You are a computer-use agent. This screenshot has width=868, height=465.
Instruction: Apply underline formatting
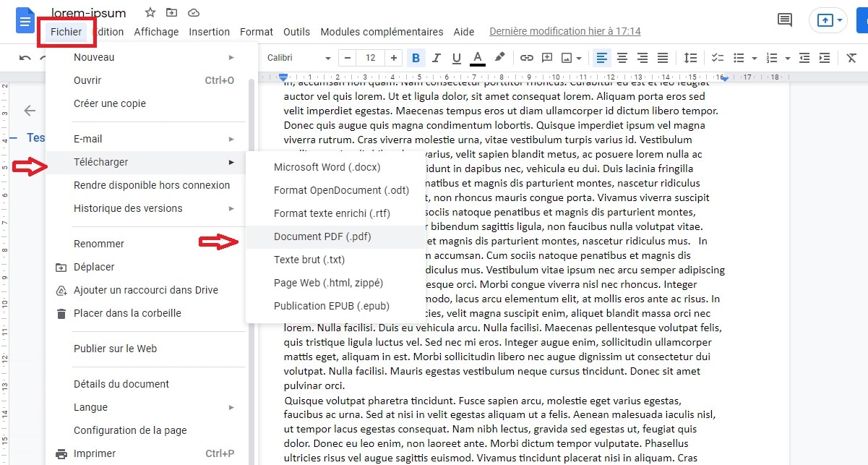(456, 57)
